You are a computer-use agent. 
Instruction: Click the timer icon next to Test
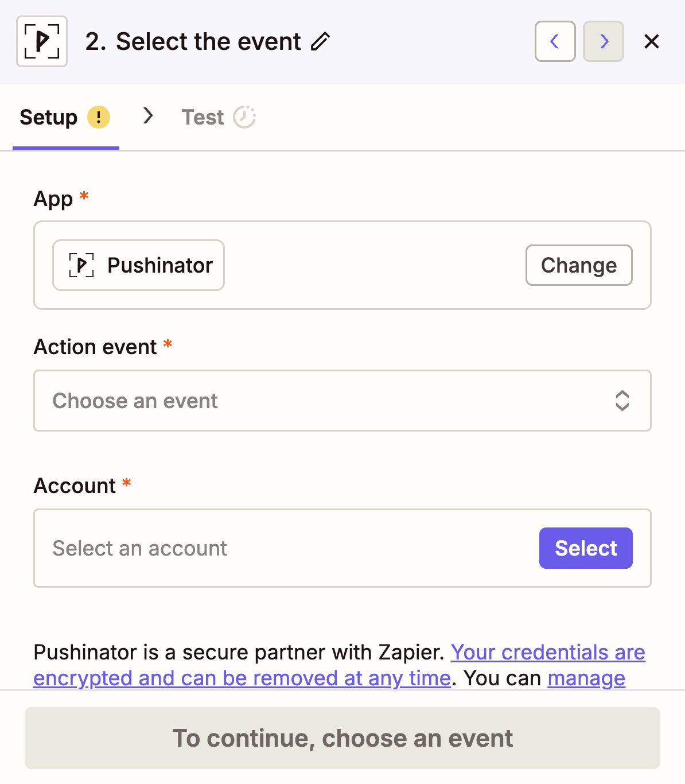(246, 117)
